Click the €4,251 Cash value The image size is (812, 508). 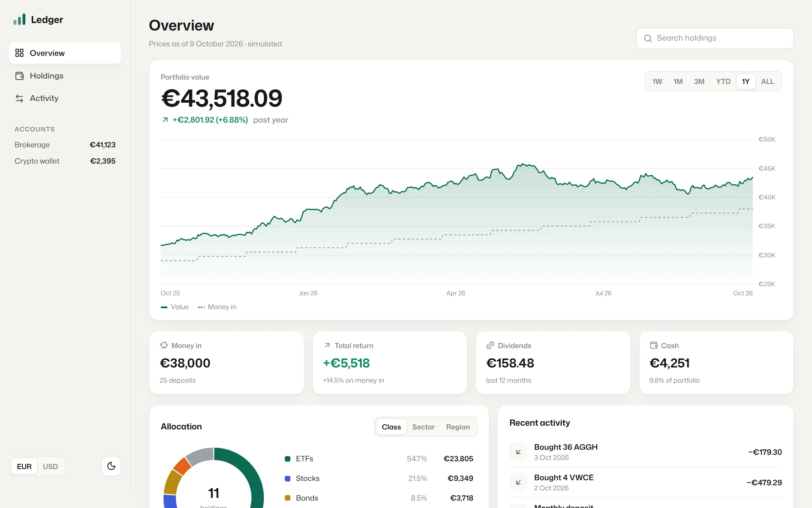670,363
